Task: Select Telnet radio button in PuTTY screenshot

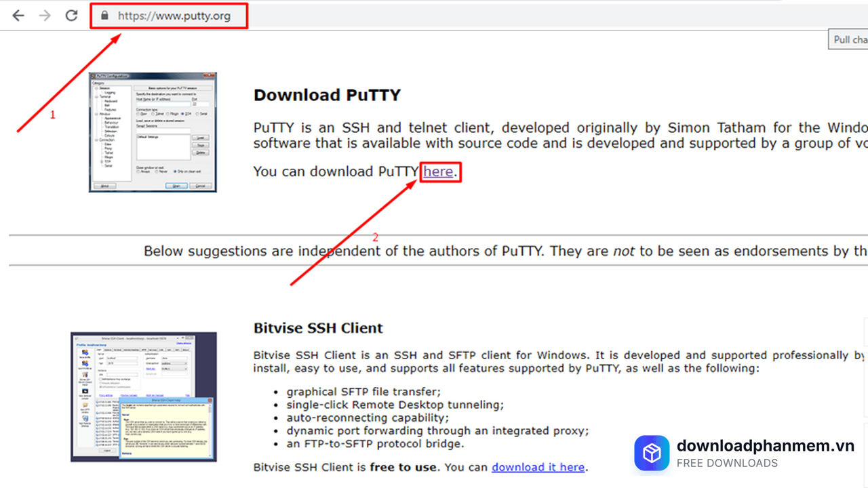Action: pyautogui.click(x=153, y=114)
